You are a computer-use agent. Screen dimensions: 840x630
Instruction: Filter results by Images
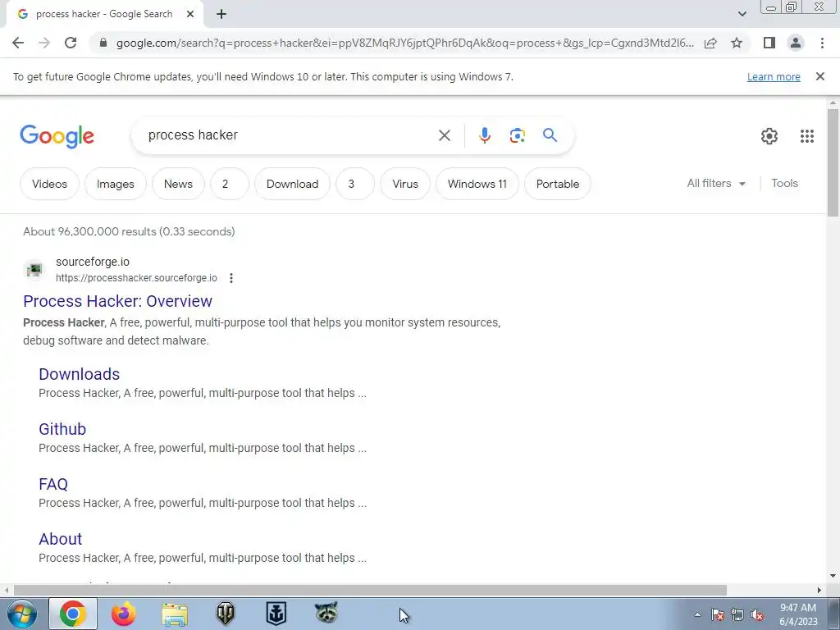(x=115, y=184)
